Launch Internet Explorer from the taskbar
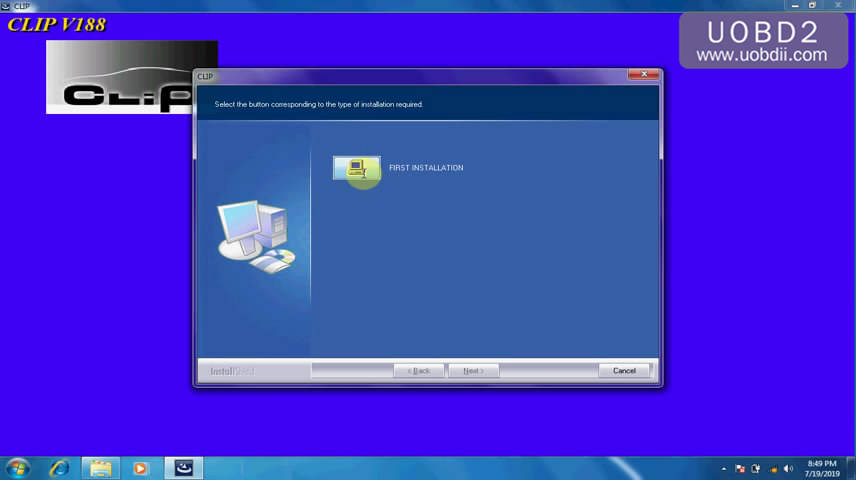This screenshot has width=856, height=480. (x=60, y=468)
